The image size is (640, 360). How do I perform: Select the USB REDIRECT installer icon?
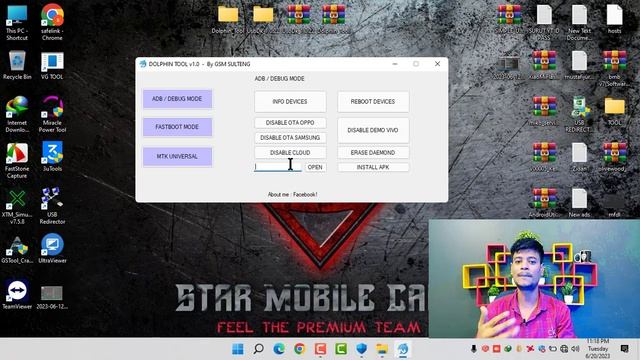pos(579,115)
